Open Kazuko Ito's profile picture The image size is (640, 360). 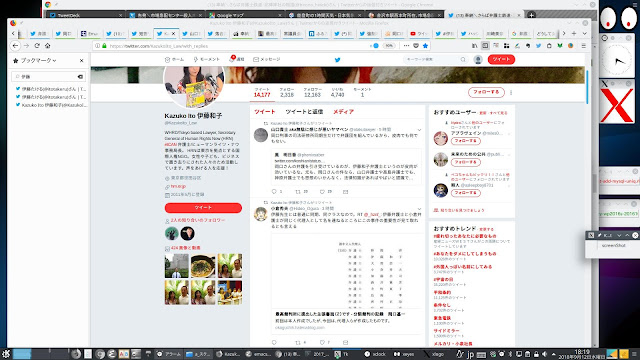tap(194, 87)
